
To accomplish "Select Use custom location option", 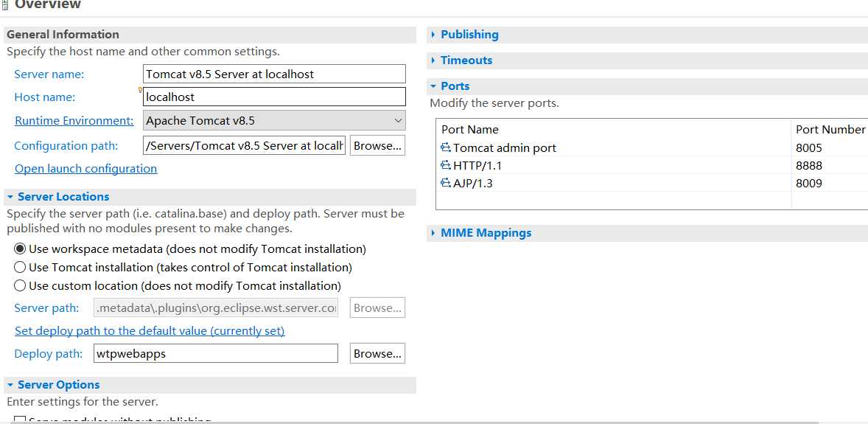I will coord(20,285).
